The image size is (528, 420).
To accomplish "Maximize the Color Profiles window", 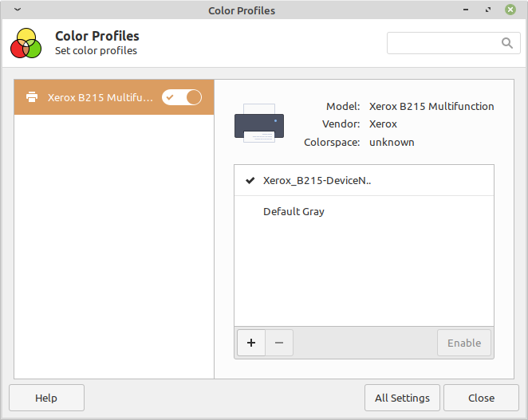I will click(488, 10).
